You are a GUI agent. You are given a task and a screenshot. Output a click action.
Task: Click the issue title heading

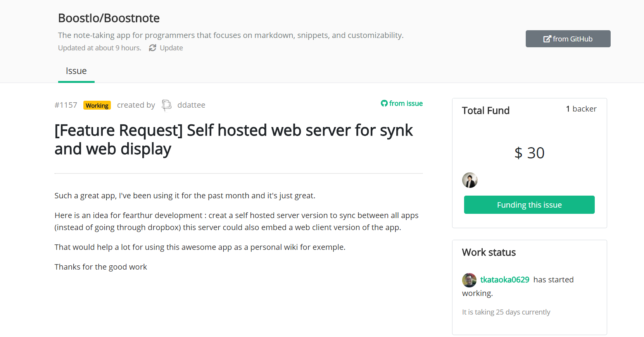[234, 139]
